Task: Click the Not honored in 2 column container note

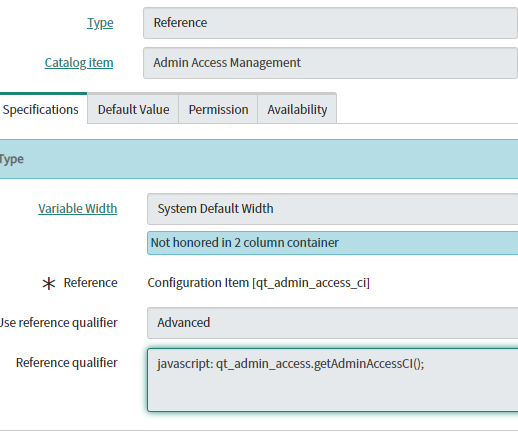Action: point(332,243)
